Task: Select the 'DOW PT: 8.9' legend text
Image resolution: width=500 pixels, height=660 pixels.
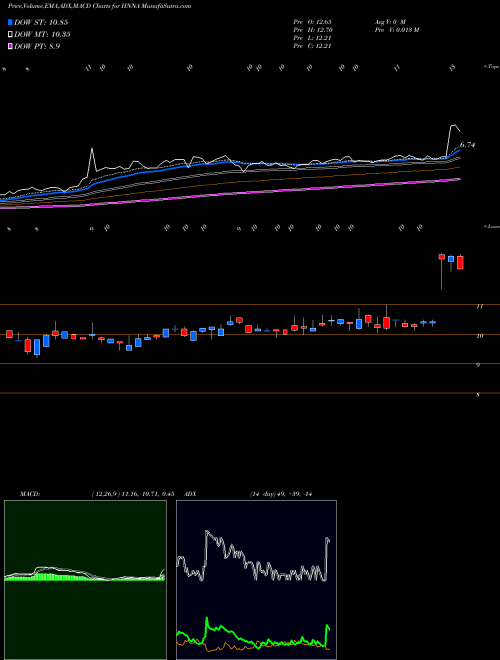Action: pos(37,46)
